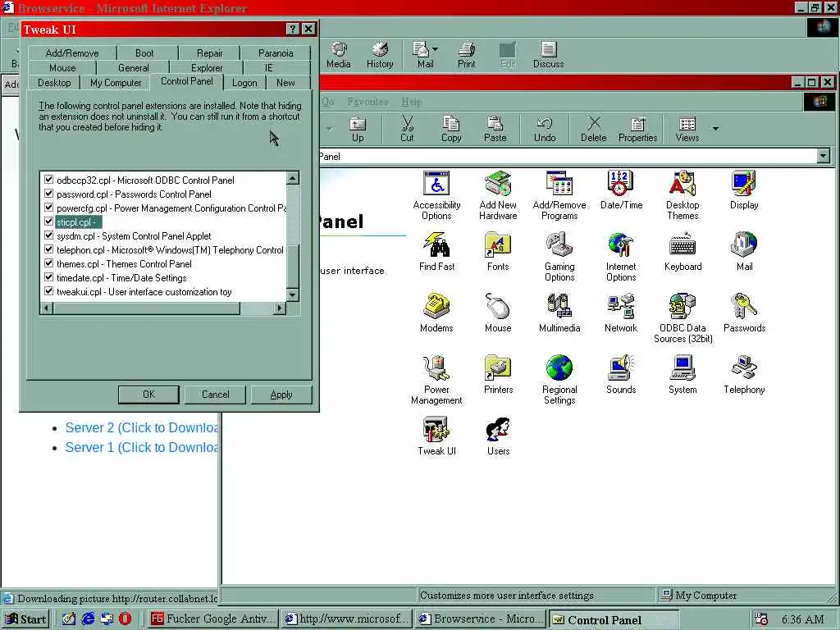Screen dimensions: 840x630
Task: Select the Telephony icon
Action: [744, 375]
